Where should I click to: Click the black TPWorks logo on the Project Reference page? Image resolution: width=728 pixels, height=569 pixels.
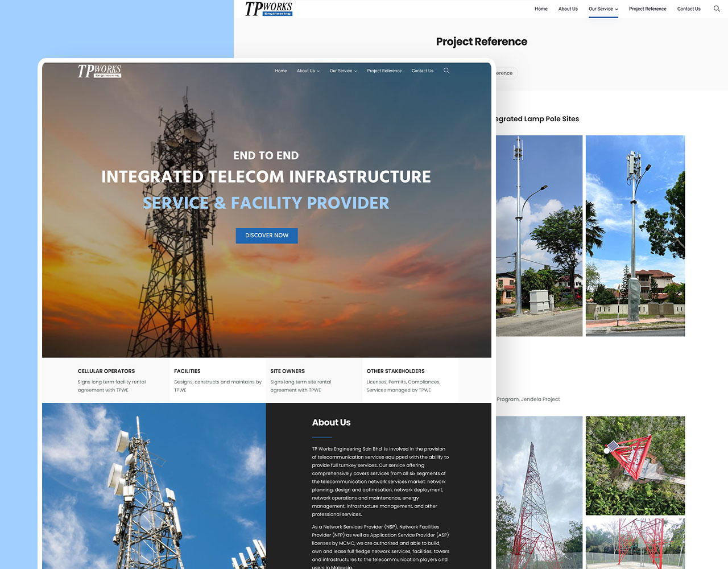tap(268, 9)
